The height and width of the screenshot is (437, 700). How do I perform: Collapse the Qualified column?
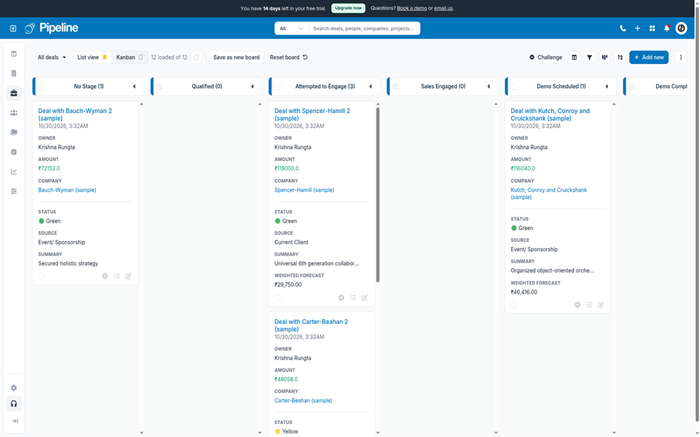tap(253, 87)
